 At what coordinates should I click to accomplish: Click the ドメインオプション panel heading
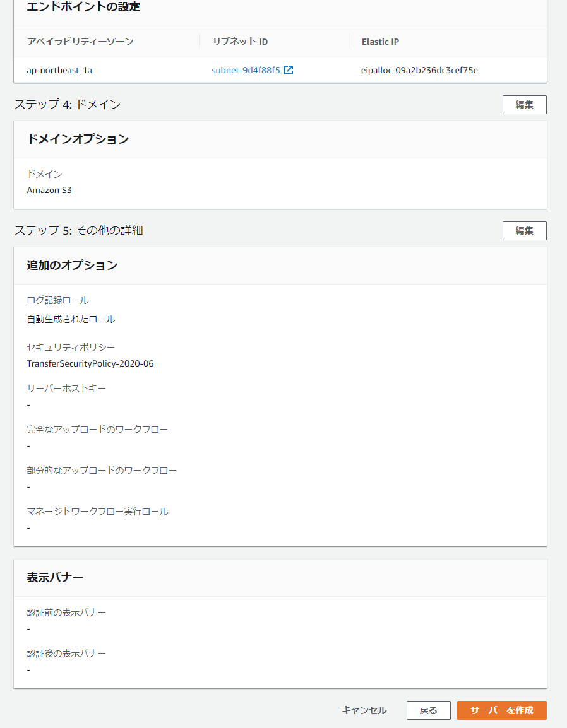coord(78,139)
